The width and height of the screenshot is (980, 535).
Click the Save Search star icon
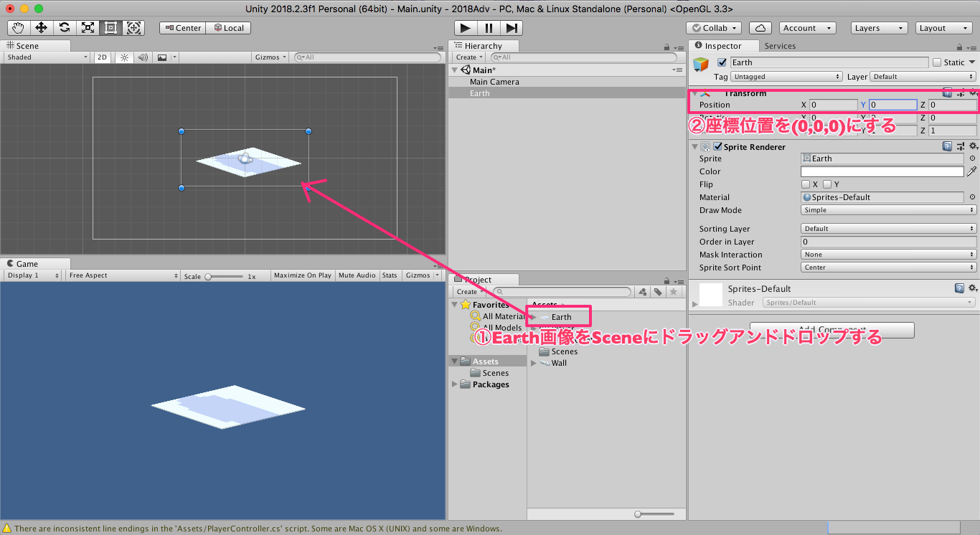pyautogui.click(x=673, y=292)
